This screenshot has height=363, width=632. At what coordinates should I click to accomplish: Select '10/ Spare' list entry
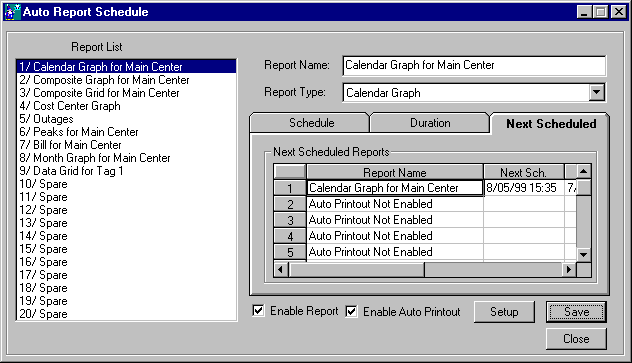pyautogui.click(x=126, y=184)
